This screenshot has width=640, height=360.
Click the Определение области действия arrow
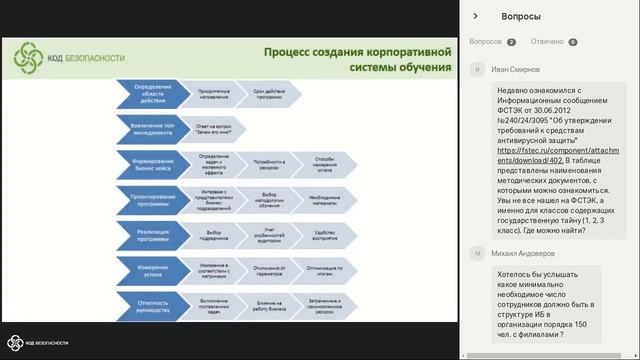coord(153,94)
